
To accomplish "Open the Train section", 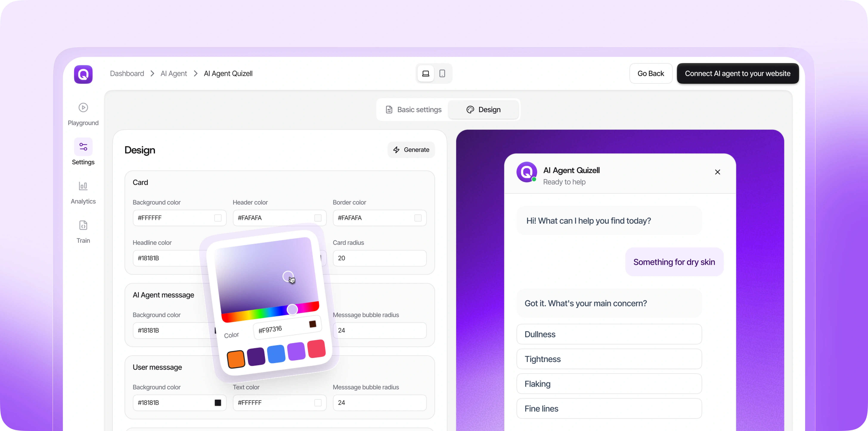I will [x=83, y=232].
